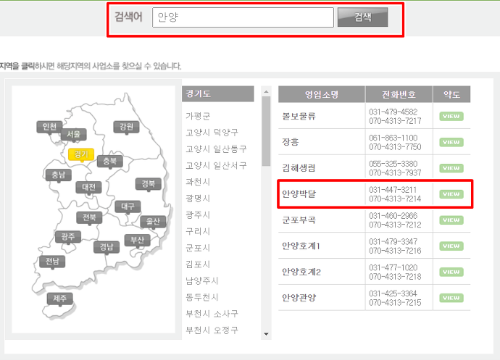Choose 광주시 in district list
Image resolution: width=500 pixels, height=360 pixels.
pos(198,215)
